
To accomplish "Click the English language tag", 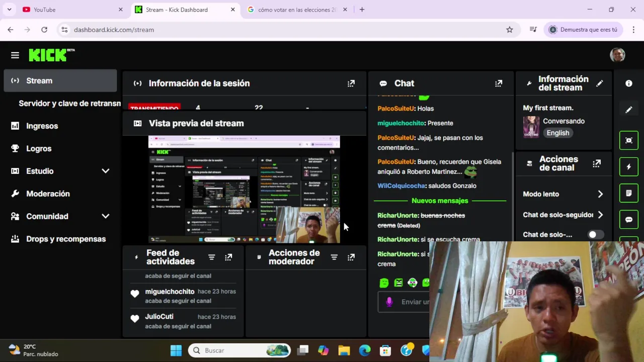I will coord(558,133).
